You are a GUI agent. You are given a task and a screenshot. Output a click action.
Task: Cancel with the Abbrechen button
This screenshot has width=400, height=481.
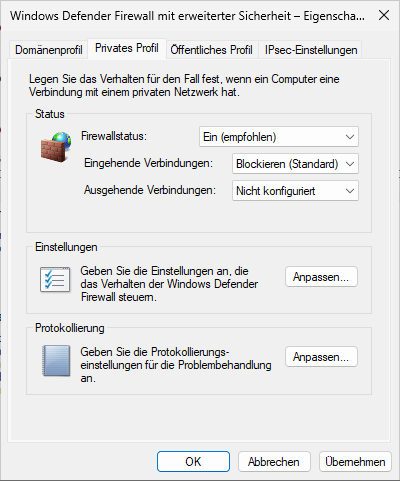(274, 462)
